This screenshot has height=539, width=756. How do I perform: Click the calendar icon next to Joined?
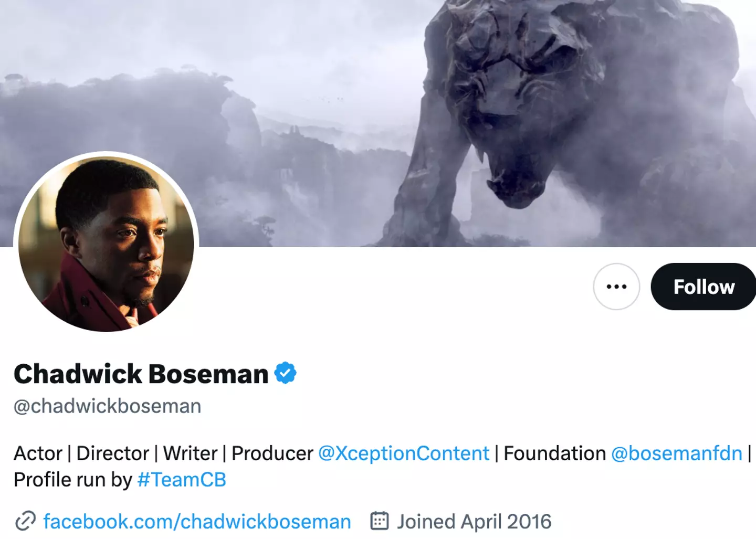tap(380, 521)
